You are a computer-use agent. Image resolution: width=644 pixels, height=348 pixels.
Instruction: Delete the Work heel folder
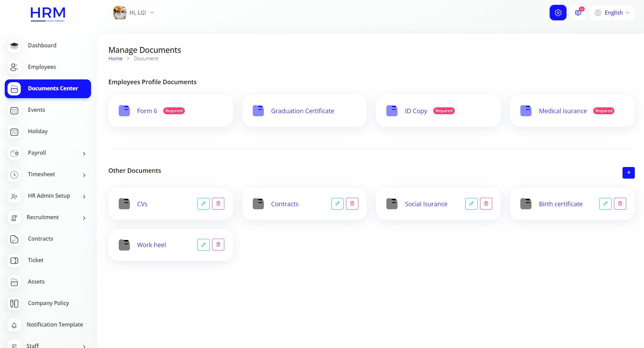[218, 245]
